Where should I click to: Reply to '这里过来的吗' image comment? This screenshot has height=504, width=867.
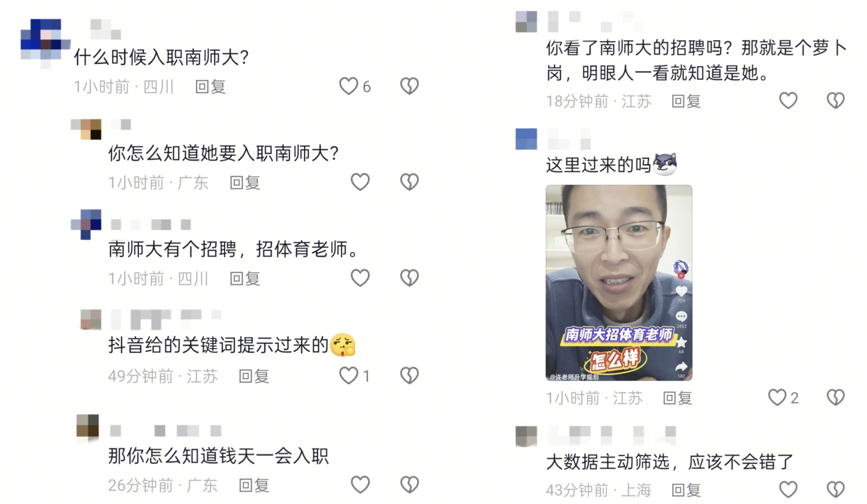tap(677, 398)
